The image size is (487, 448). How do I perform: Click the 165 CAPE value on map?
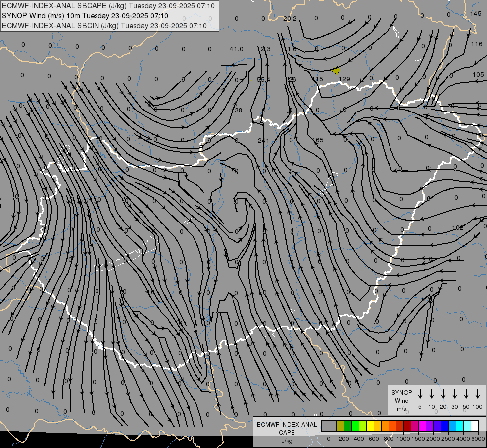pyautogui.click(x=318, y=140)
